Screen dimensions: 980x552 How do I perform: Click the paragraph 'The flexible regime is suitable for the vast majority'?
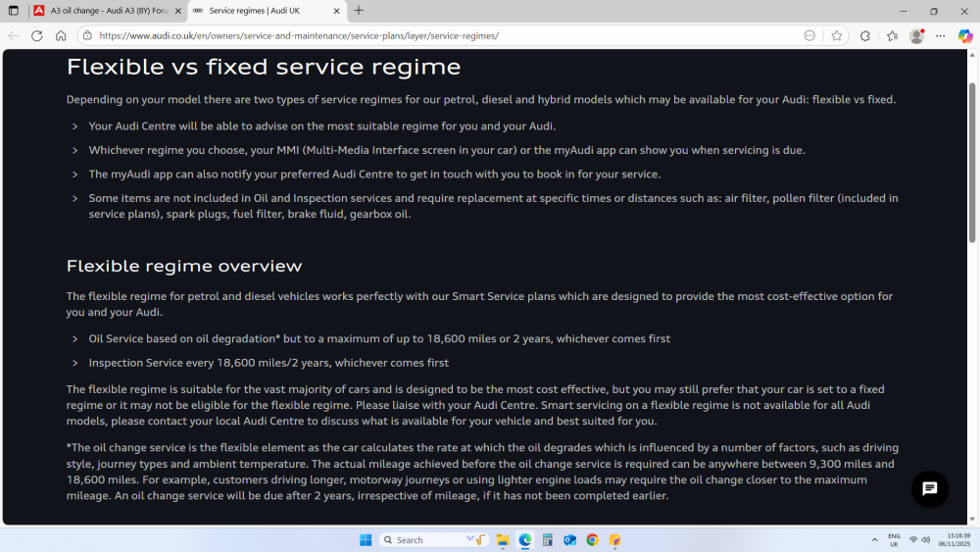coord(475,405)
